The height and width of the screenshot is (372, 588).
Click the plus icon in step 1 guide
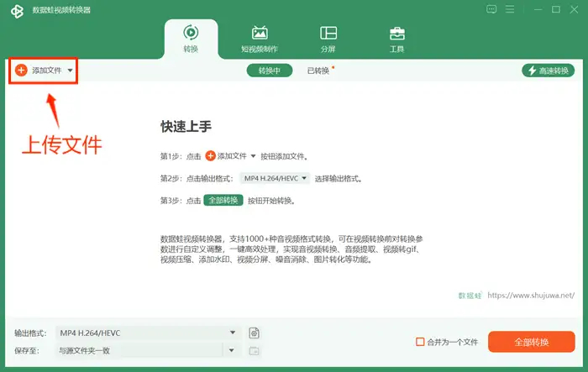210,156
